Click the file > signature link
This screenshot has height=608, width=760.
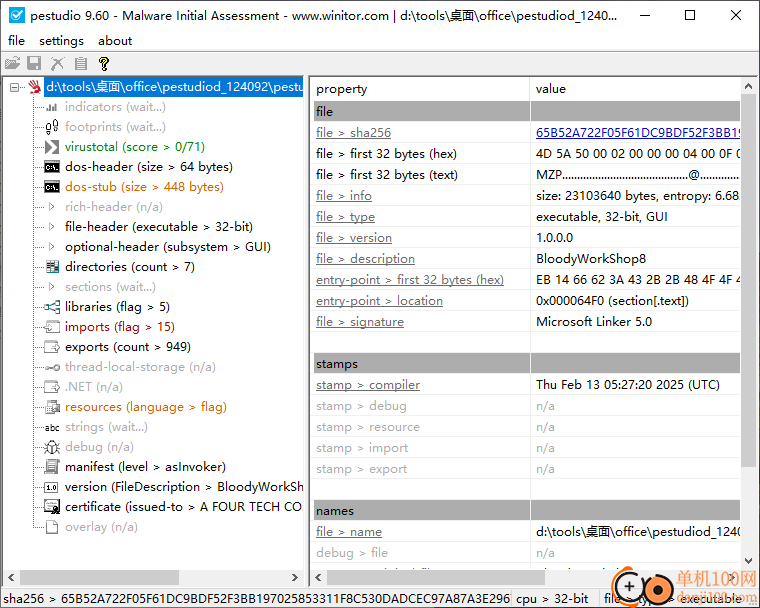coord(360,322)
